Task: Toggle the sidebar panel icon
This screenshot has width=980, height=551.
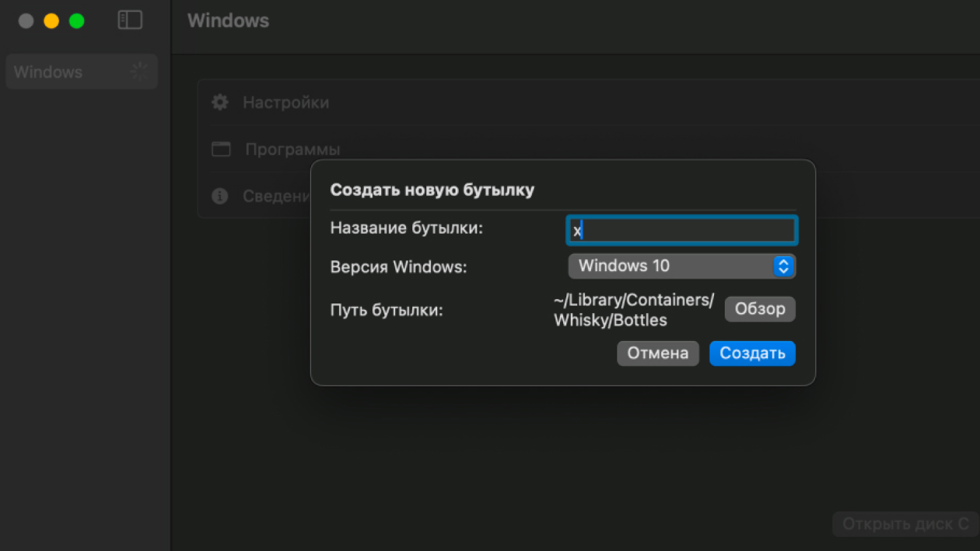Action: (x=130, y=20)
